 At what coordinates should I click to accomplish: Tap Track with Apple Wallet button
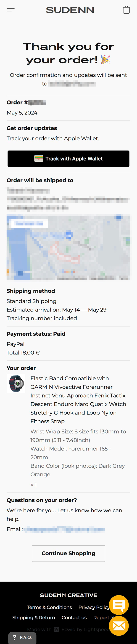point(68,159)
